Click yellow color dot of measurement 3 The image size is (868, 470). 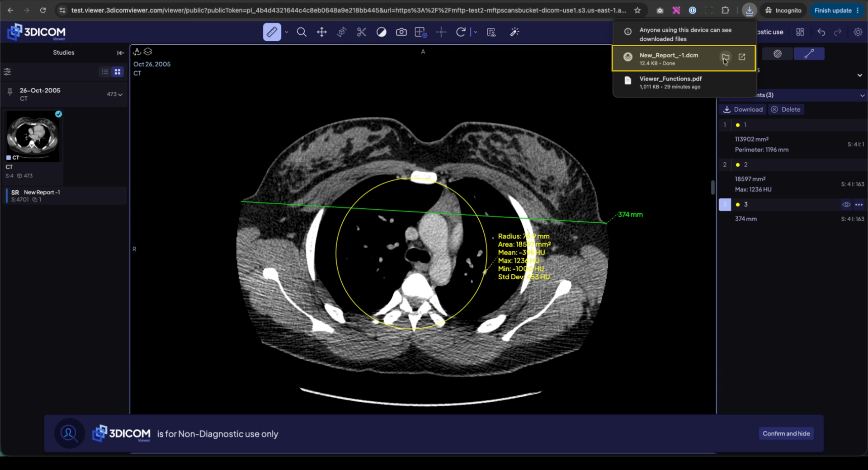pyautogui.click(x=738, y=205)
